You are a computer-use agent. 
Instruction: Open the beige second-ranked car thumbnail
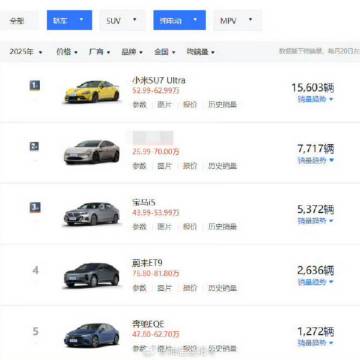92,152
